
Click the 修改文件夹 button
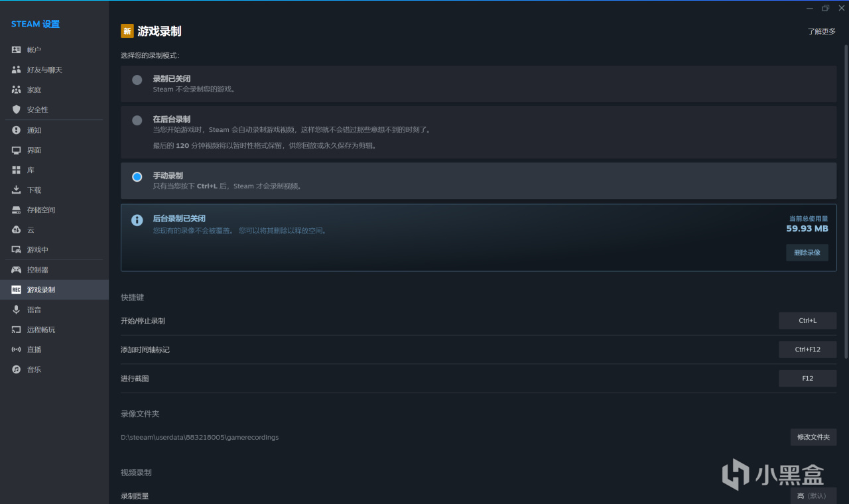[813, 437]
